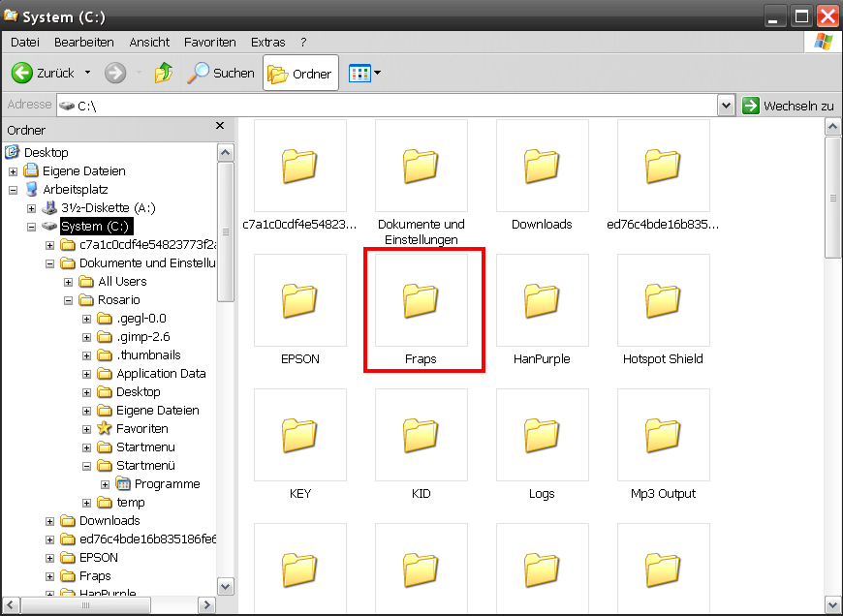Select Eigene Dateien under Desktop in tree
843x616 pixels.
point(84,170)
